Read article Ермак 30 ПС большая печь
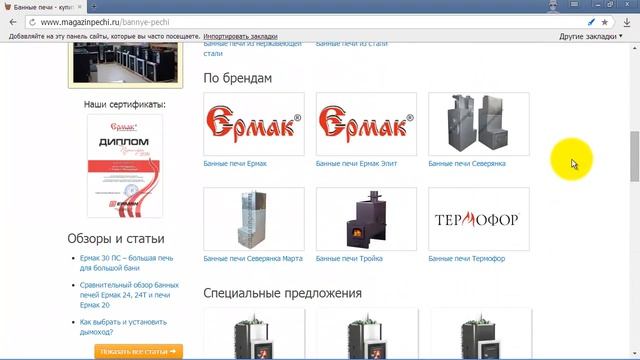The height and width of the screenshot is (360, 640). [x=127, y=263]
